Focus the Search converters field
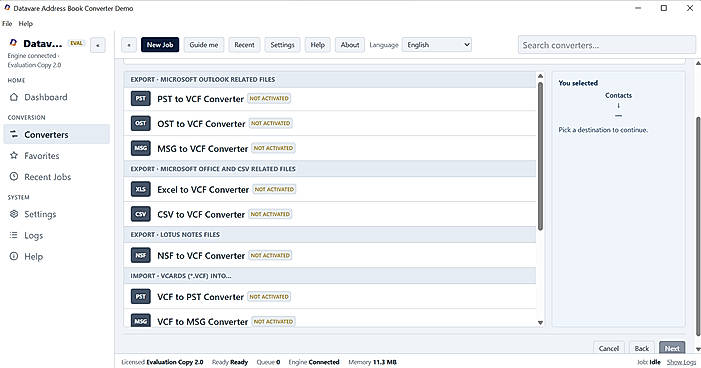Image resolution: width=701 pixels, height=368 pixels. [607, 45]
